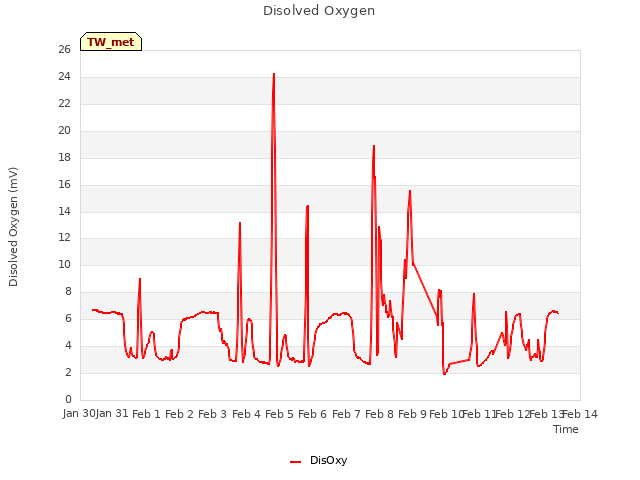Click the 'Disolved Oxygen (mV)' y-axis label
This screenshot has width=640, height=480.
13,227
